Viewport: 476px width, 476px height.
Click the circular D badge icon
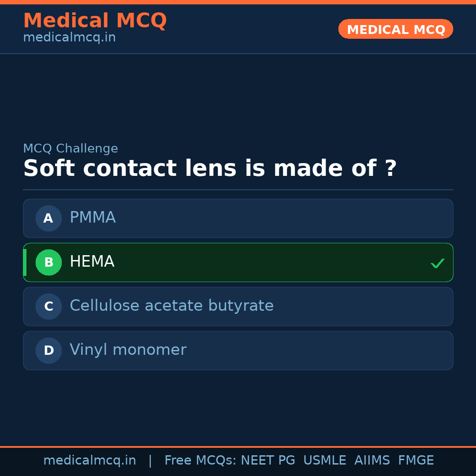[x=48, y=350]
